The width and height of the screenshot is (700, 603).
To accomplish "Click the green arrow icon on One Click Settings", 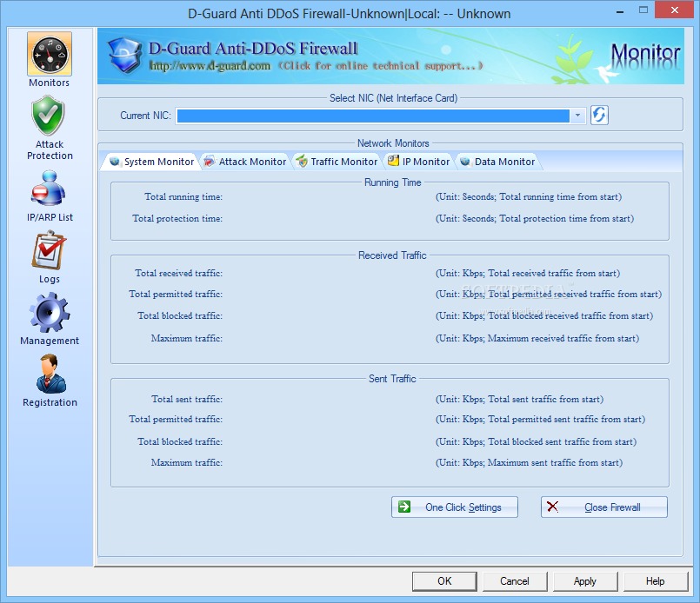I will click(x=404, y=507).
